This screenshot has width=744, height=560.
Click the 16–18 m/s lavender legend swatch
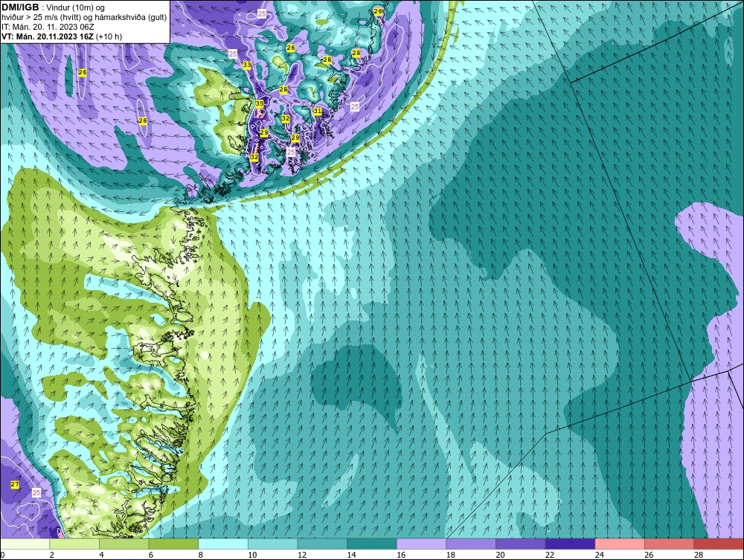pos(421,544)
